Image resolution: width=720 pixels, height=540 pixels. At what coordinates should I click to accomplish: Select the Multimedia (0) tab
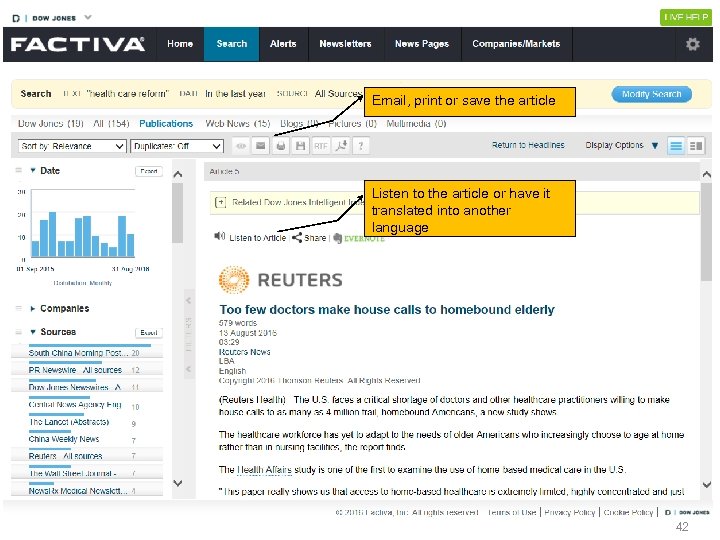[x=416, y=124]
